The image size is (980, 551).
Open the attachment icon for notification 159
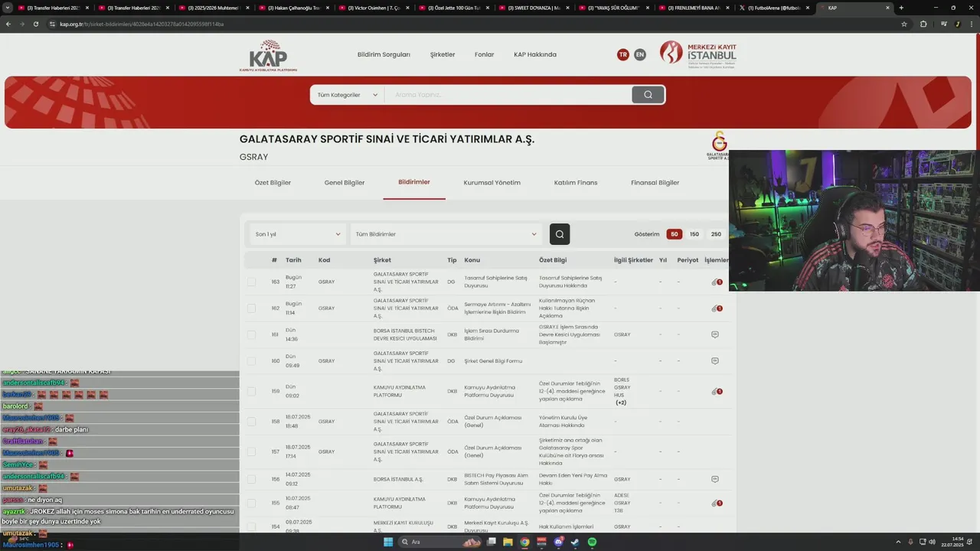click(x=716, y=391)
